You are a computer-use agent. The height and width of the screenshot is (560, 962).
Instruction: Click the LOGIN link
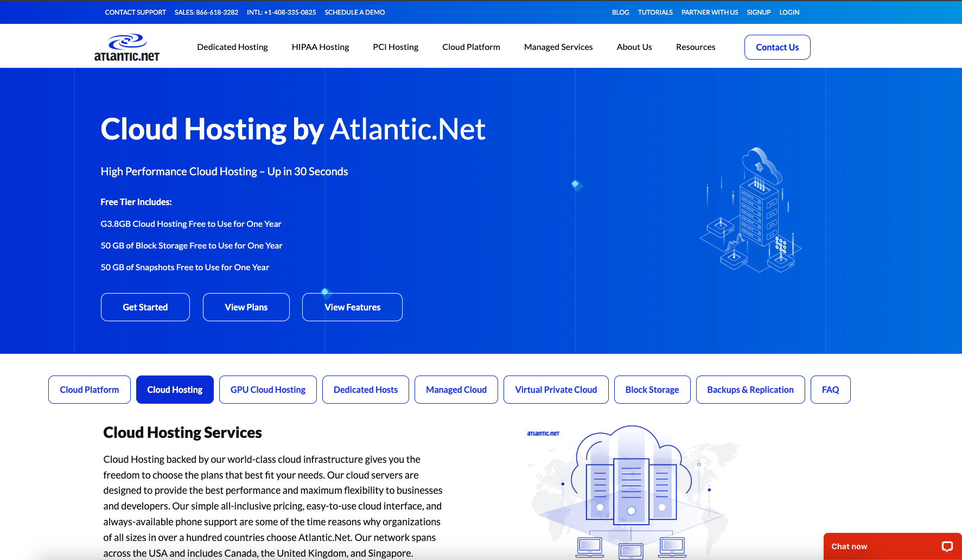[x=789, y=12]
